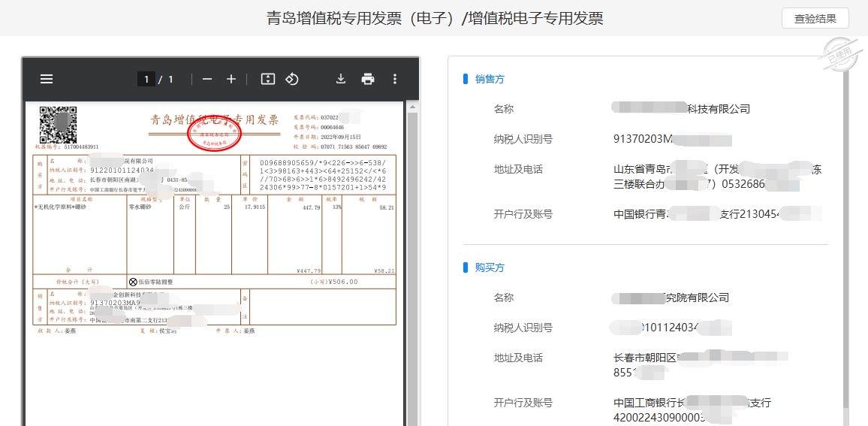868x426 pixels.
Task: Print the invoice document
Action: (368, 79)
